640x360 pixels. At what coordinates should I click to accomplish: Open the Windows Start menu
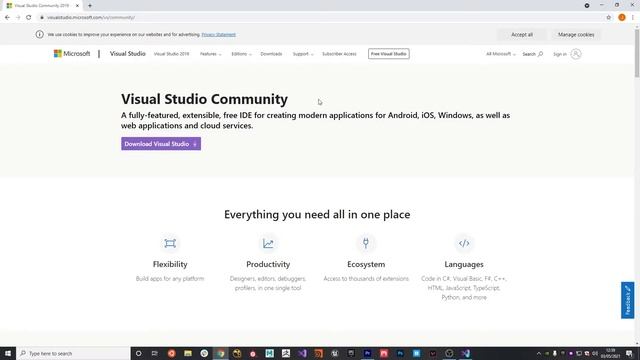[8, 353]
